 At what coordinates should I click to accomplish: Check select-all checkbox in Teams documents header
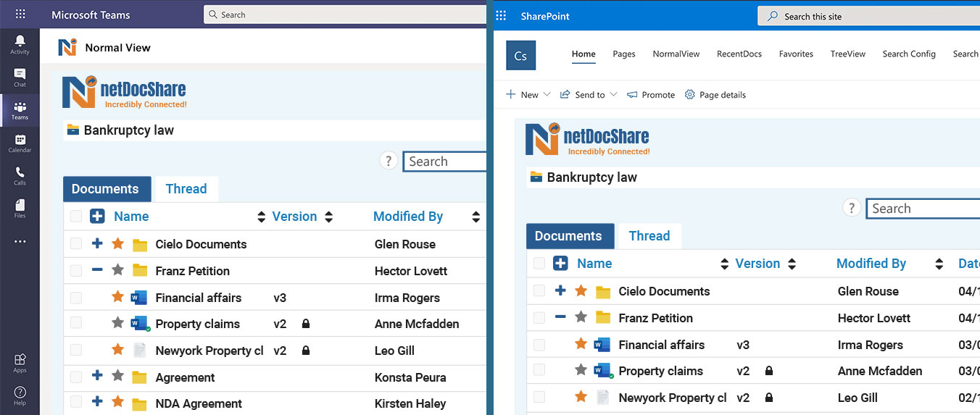point(76,216)
